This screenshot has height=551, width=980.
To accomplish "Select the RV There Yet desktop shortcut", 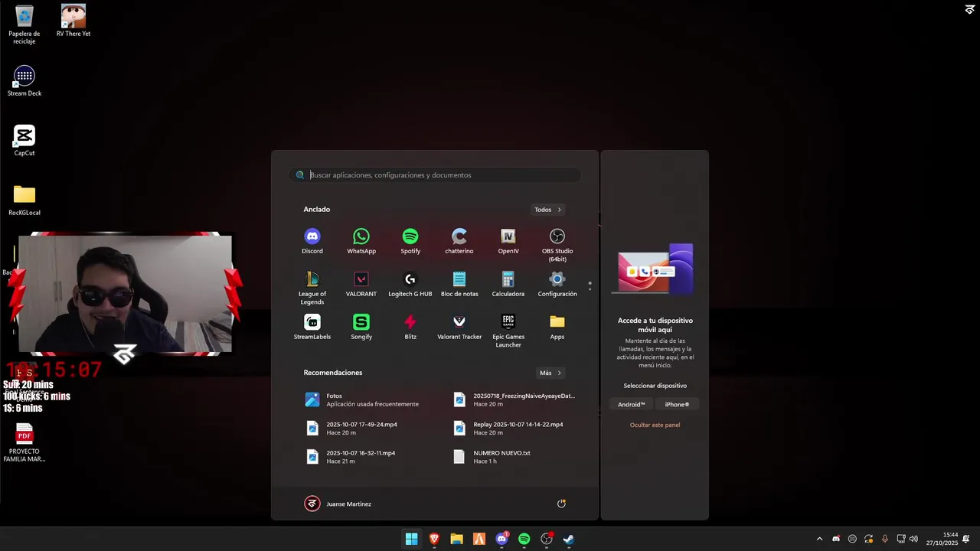I will [73, 21].
